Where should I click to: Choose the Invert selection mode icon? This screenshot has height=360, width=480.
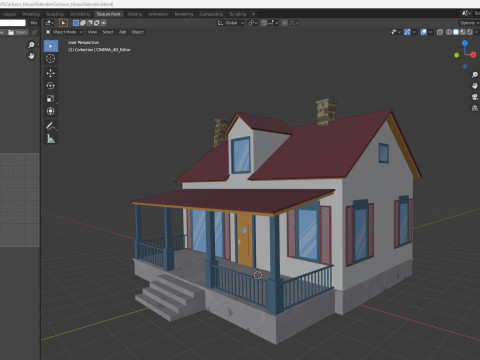tap(97, 23)
